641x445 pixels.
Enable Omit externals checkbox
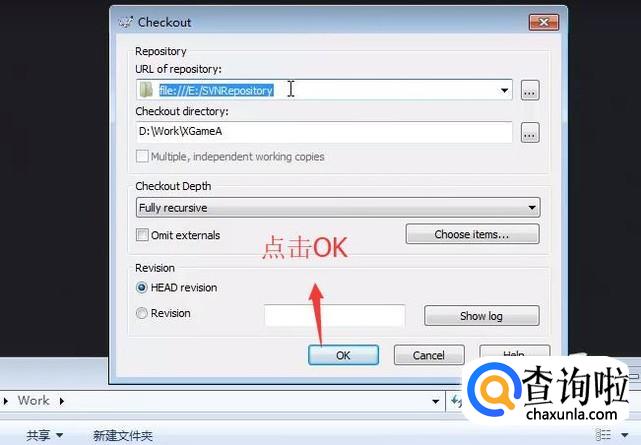[142, 235]
